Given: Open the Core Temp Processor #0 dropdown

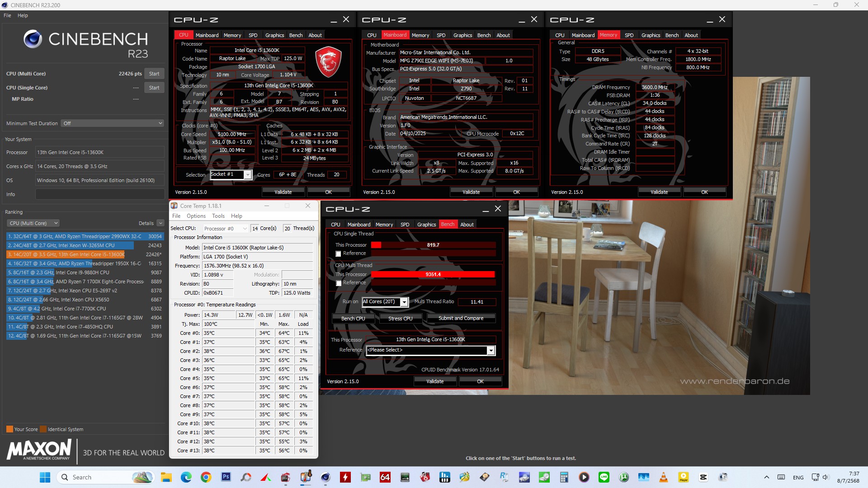Looking at the screenshot, I should coord(225,229).
